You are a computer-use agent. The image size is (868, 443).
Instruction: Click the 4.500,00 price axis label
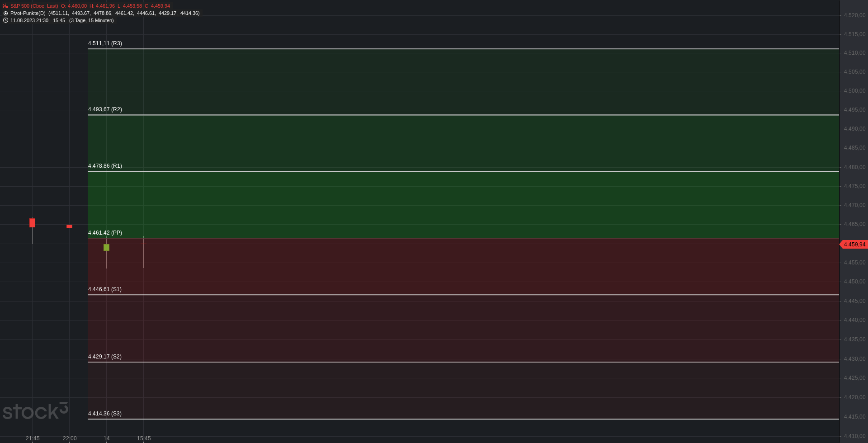coord(854,91)
